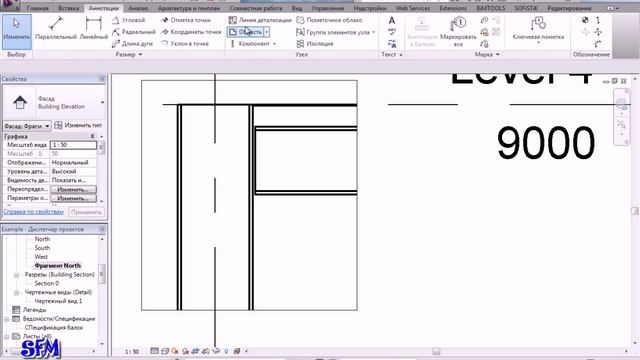Select Фрагмент North in project browser
640x360 pixels.
[x=58, y=266]
